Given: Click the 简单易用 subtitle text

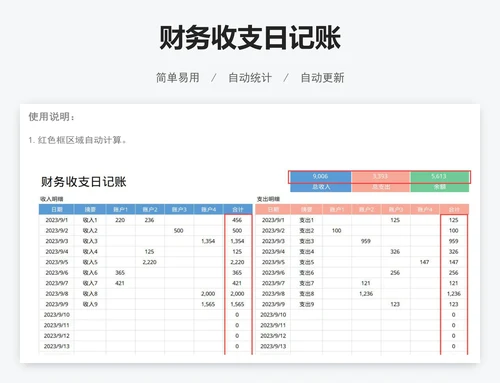Looking at the screenshot, I should [178, 78].
